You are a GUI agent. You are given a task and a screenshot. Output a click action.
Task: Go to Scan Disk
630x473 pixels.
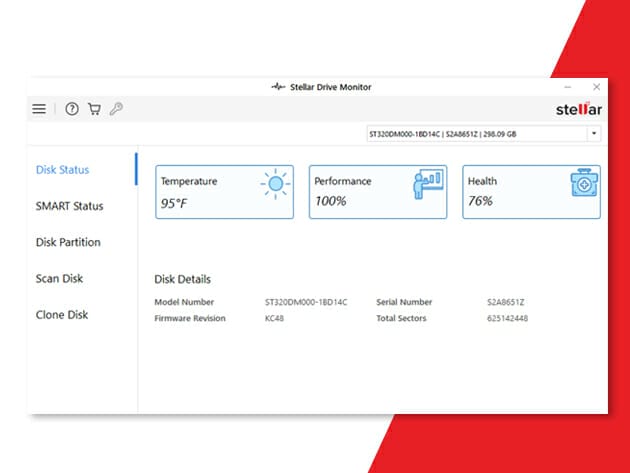pos(59,278)
